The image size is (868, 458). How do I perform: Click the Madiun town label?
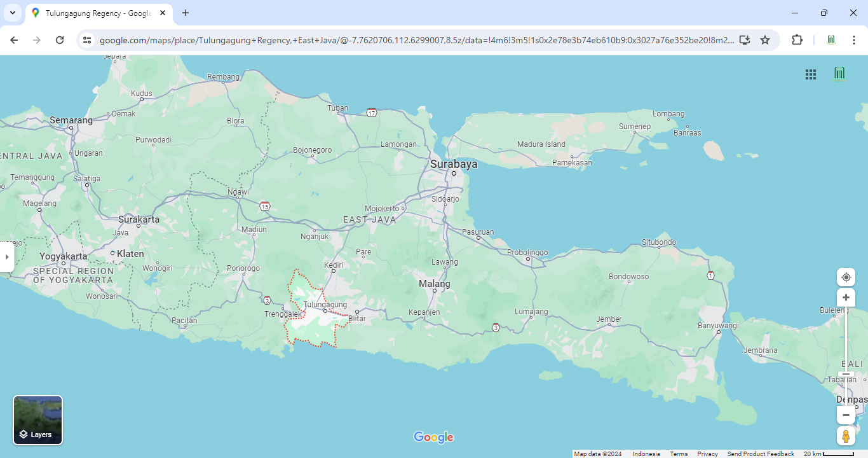pyautogui.click(x=254, y=230)
